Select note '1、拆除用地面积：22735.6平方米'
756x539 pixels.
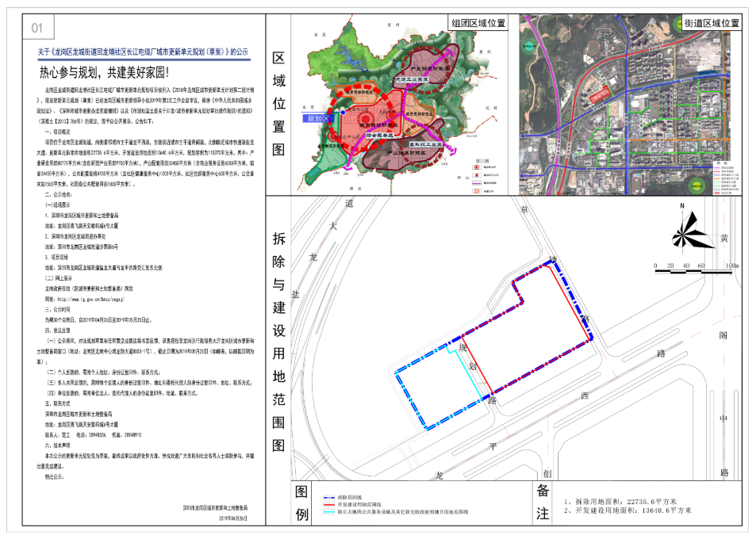point(620,502)
